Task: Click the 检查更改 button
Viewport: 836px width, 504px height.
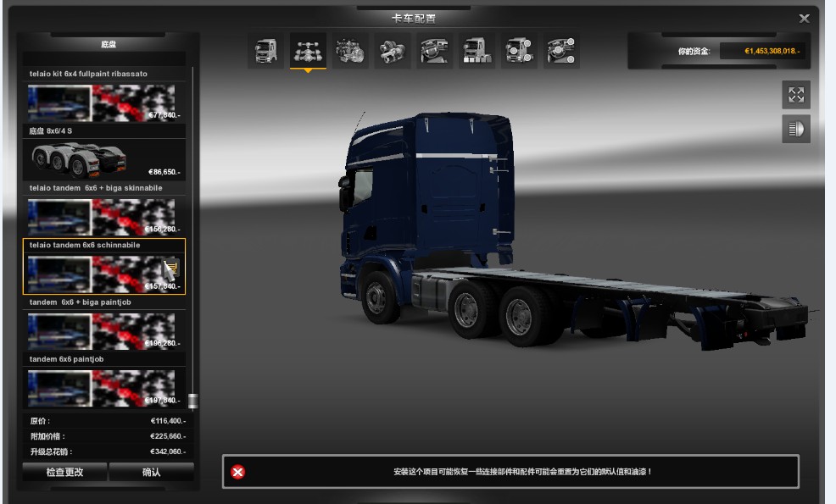Action: (65, 472)
